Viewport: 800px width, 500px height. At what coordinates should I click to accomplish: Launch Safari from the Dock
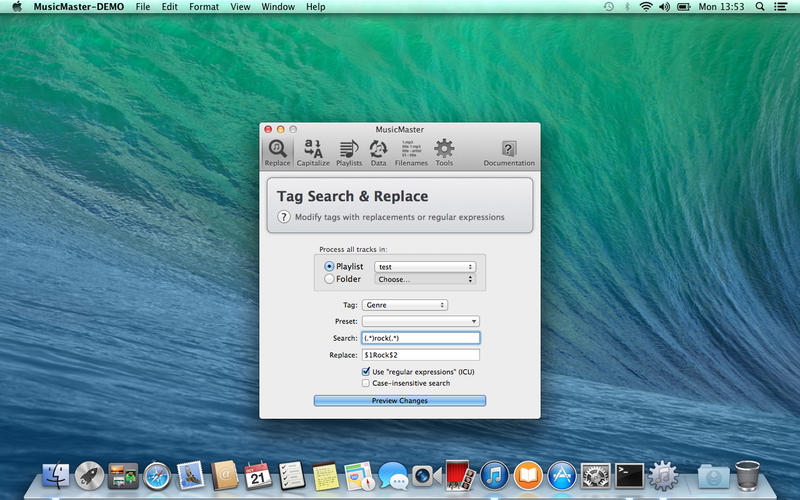[x=157, y=476]
